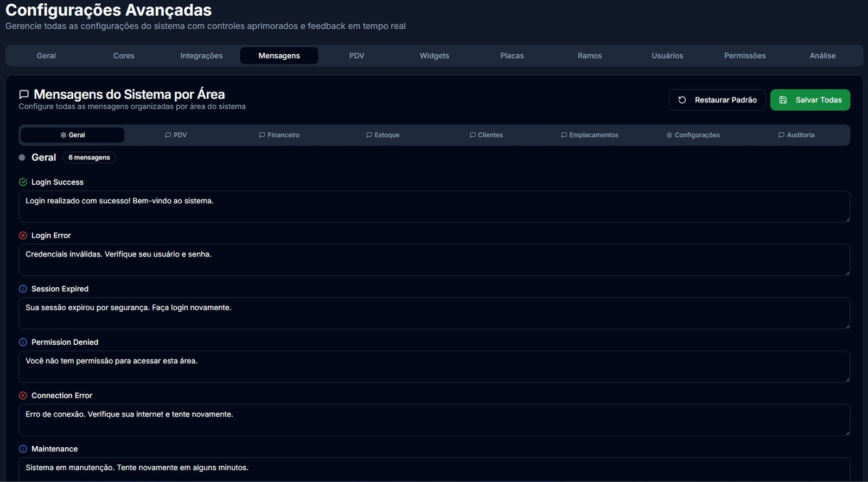
Task: Click the green Salvar Todas button
Action: click(x=810, y=100)
